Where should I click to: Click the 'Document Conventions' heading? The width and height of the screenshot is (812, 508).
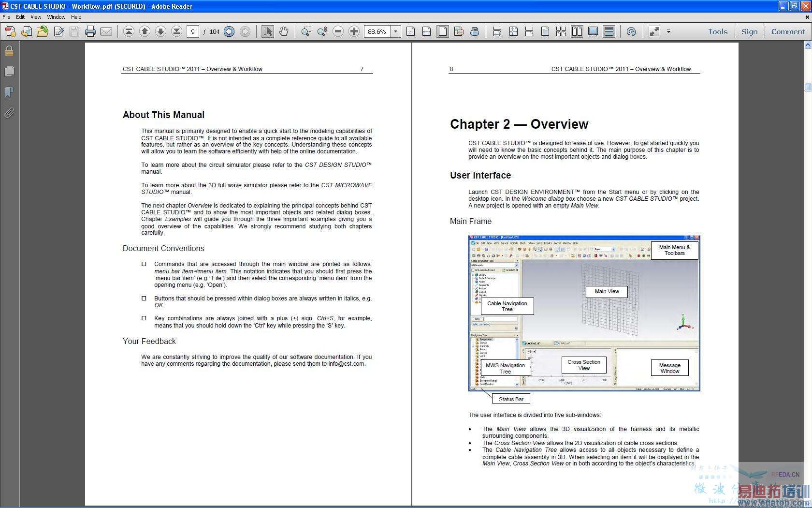(163, 249)
